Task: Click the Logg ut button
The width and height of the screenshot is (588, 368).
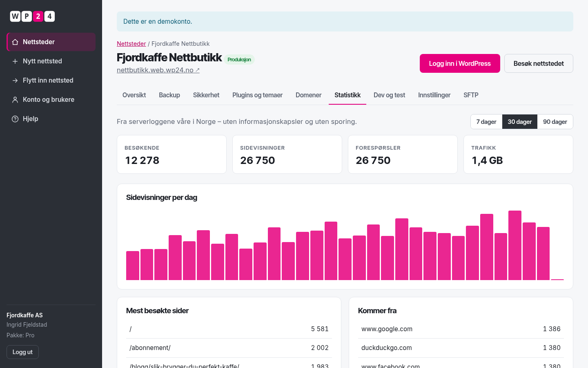Action: tap(22, 352)
